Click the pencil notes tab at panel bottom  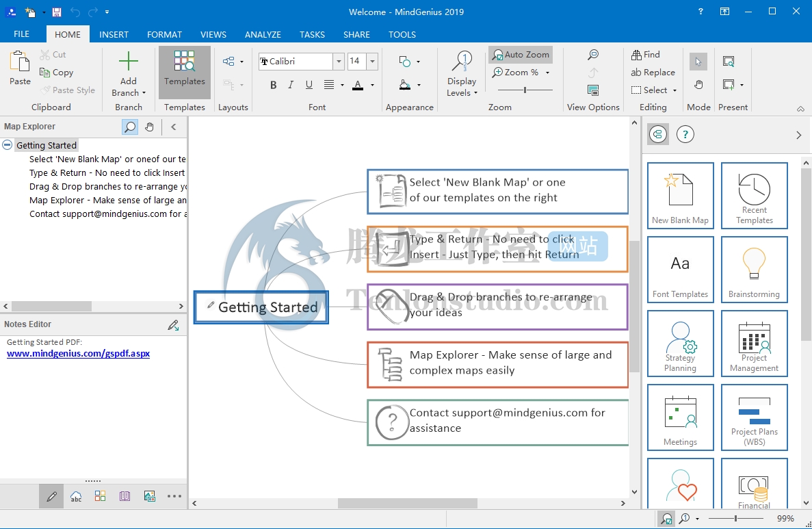(51, 496)
